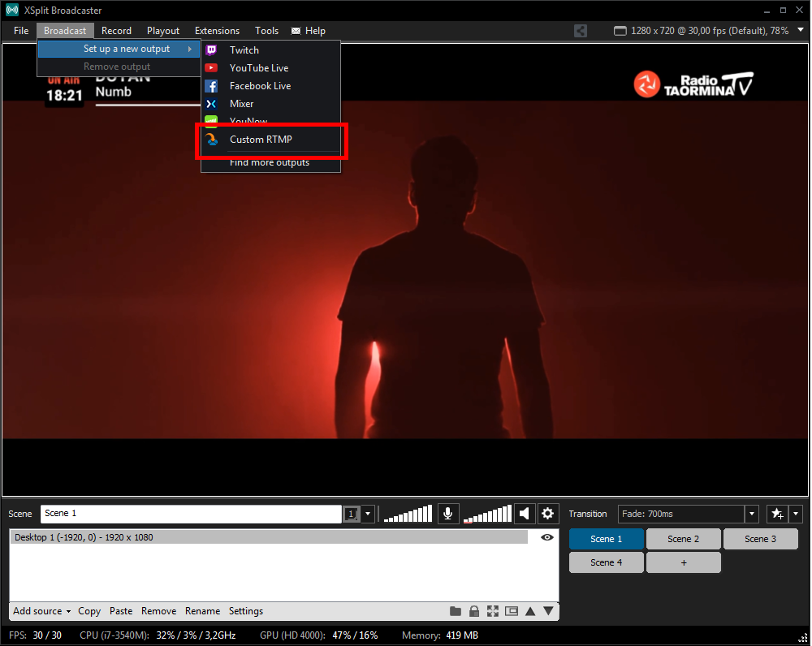This screenshot has height=646, width=812.
Task: Open the Add source dropdown
Action: pyautogui.click(x=41, y=611)
